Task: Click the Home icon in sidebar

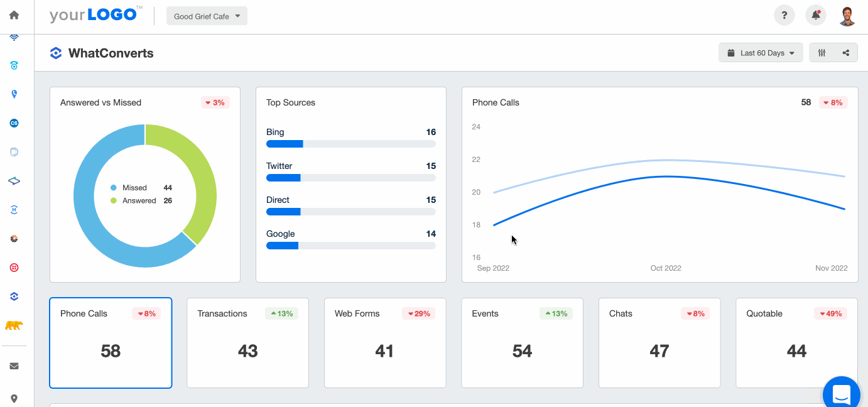Action: (14, 15)
